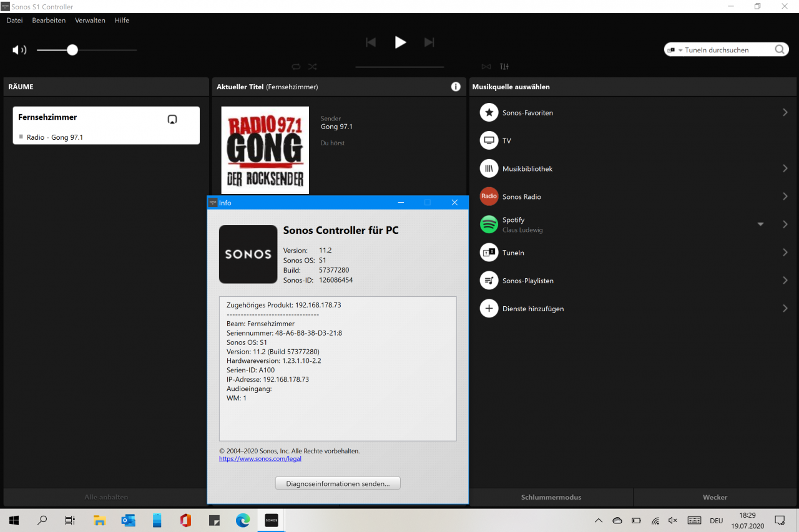Click the DEU input language indicator
Viewport: 799px width, 532px height.
[x=716, y=521]
